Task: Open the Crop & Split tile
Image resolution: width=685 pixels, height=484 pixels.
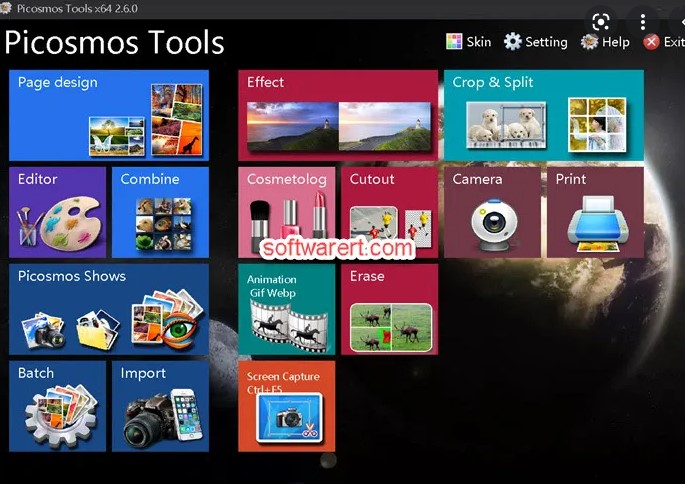Action: (x=544, y=115)
